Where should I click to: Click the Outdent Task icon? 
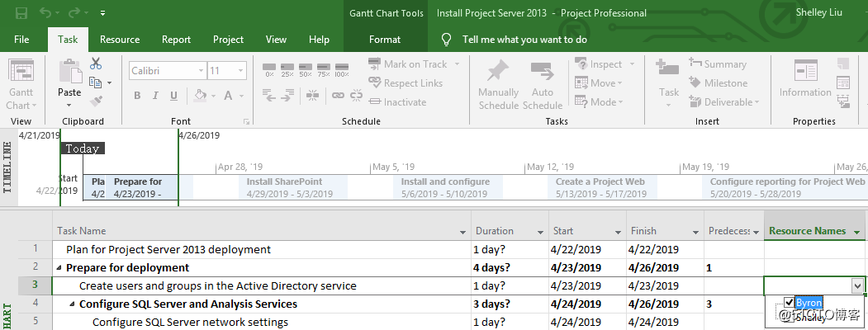tap(269, 96)
